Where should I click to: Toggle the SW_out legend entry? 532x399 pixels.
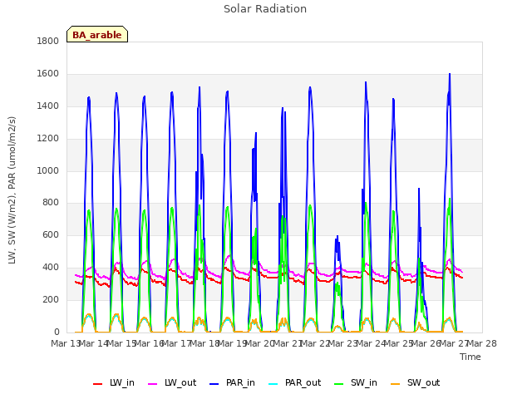(x=416, y=383)
